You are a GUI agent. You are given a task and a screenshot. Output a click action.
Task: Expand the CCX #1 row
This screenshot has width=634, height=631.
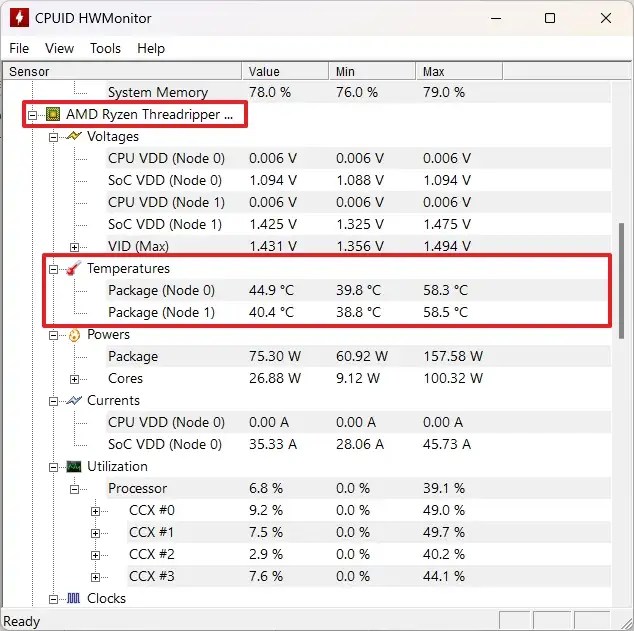pyautogui.click(x=95, y=533)
